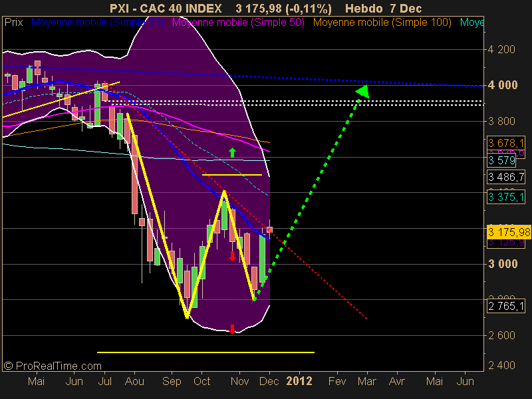The height and width of the screenshot is (399, 532).
Task: Click the small green up arrow above the yellow line
Action: [232, 153]
